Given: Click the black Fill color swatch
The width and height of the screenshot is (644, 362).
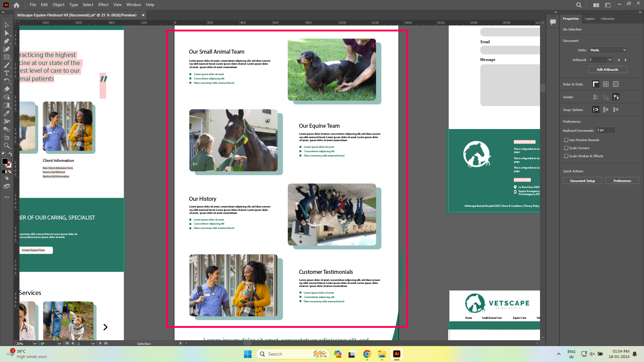Looking at the screenshot, I should [5, 162].
